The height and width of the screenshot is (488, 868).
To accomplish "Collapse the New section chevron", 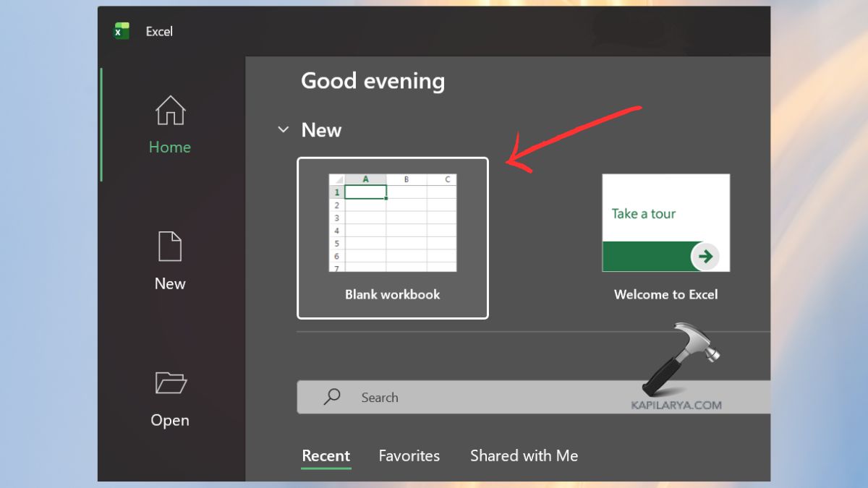I will pyautogui.click(x=283, y=129).
